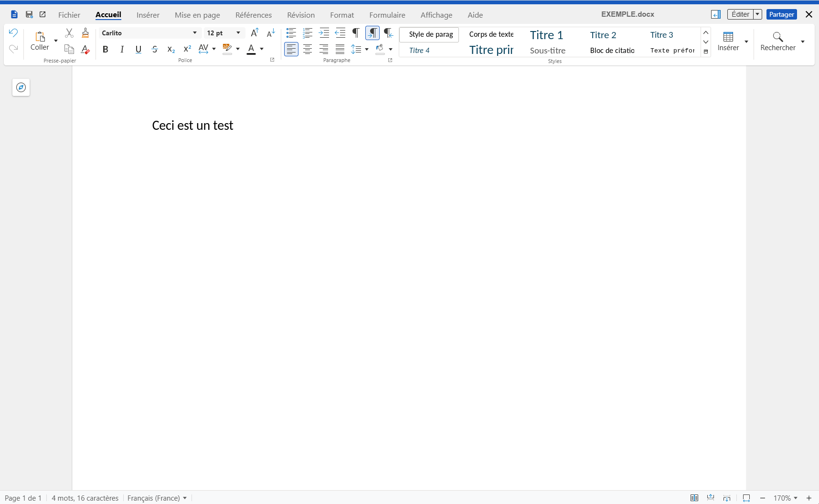
Task: Toggle bold formatting
Action: tap(106, 49)
